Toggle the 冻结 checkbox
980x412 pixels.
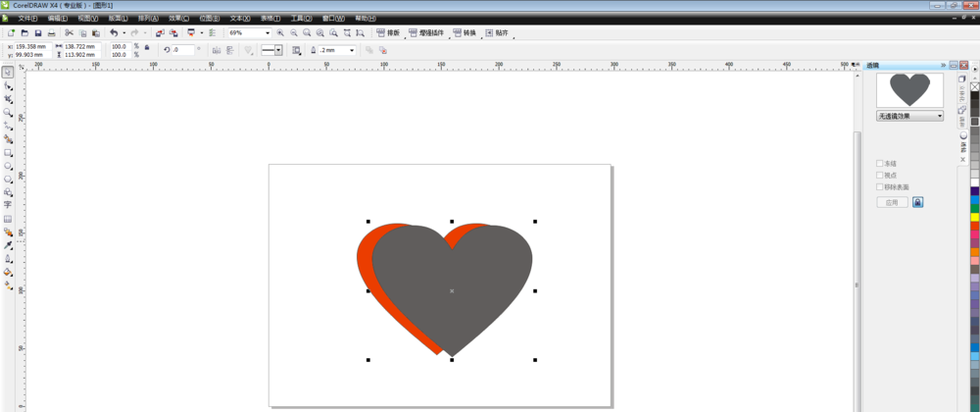tap(880, 163)
